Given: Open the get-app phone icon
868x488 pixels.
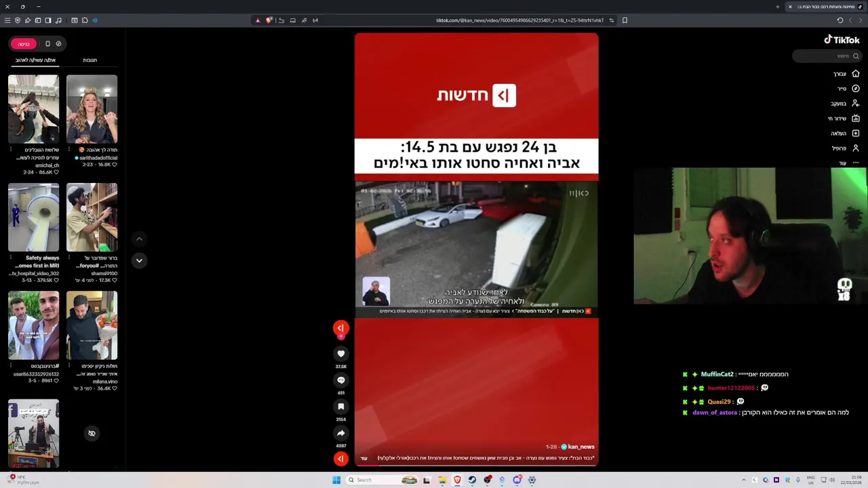Looking at the screenshot, I should click(47, 44).
